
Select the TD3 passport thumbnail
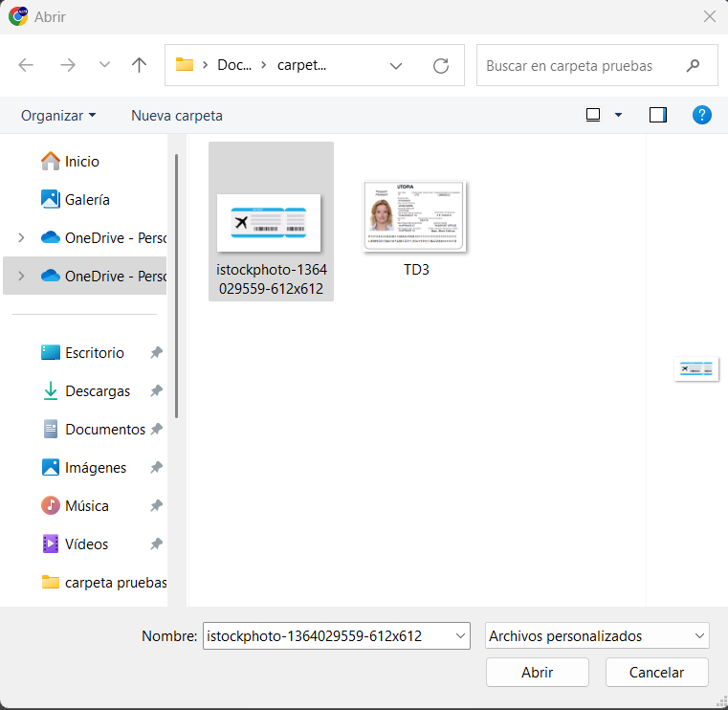414,218
